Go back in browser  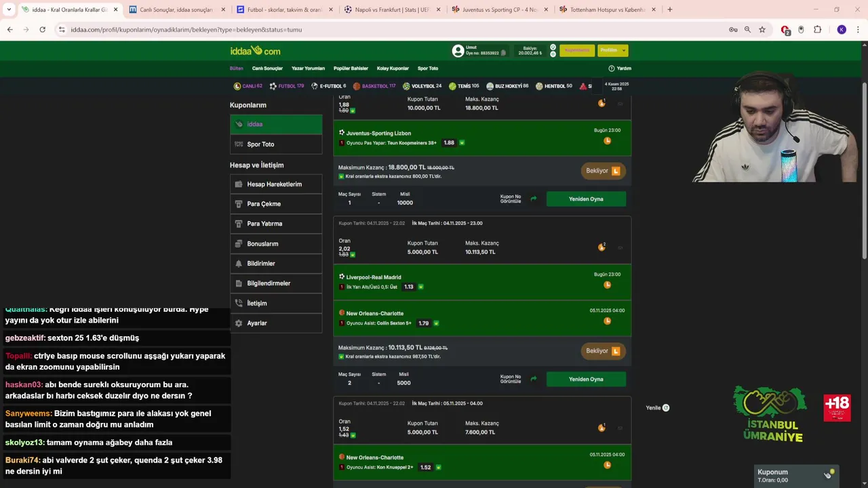tap(9, 30)
